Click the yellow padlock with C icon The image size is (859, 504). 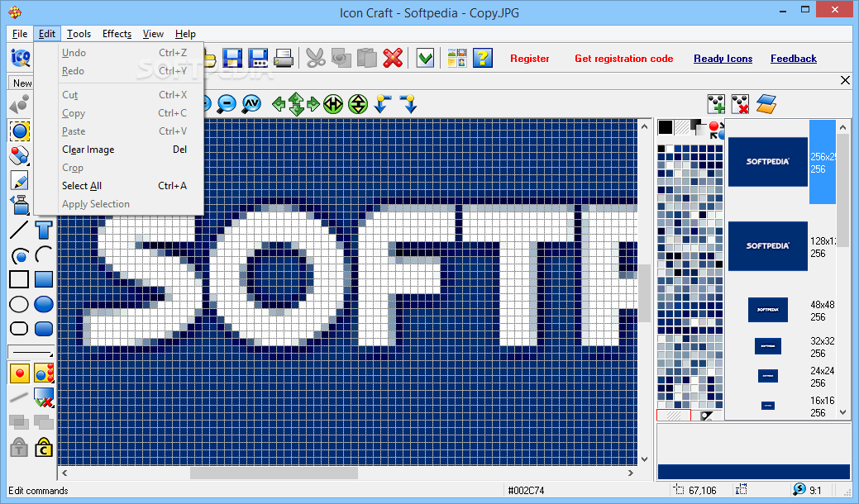coord(44,448)
